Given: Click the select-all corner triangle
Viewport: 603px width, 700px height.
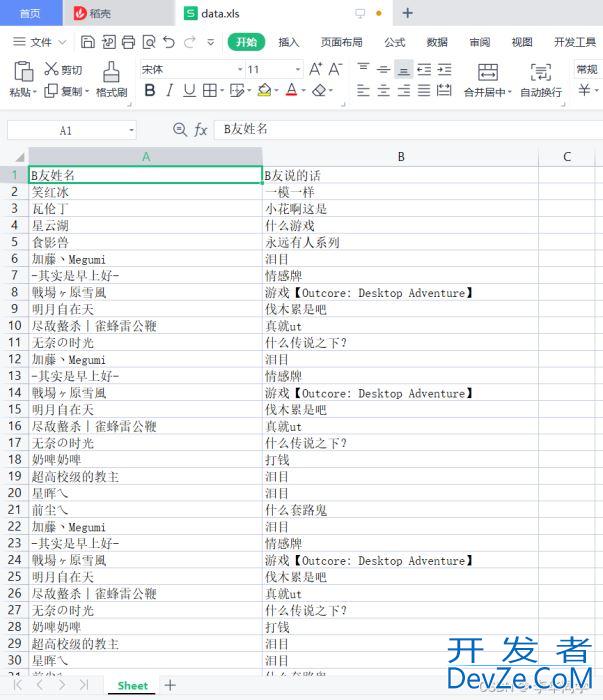Looking at the screenshot, I should (19, 157).
